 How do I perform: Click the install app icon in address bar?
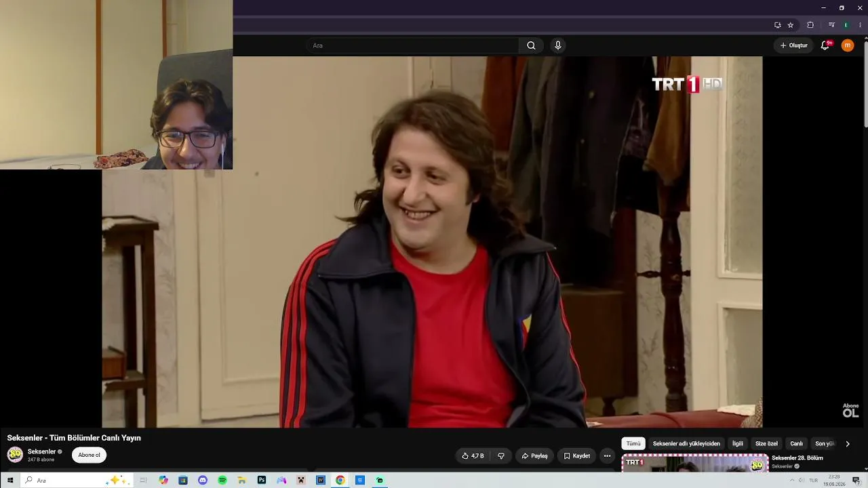[778, 25]
